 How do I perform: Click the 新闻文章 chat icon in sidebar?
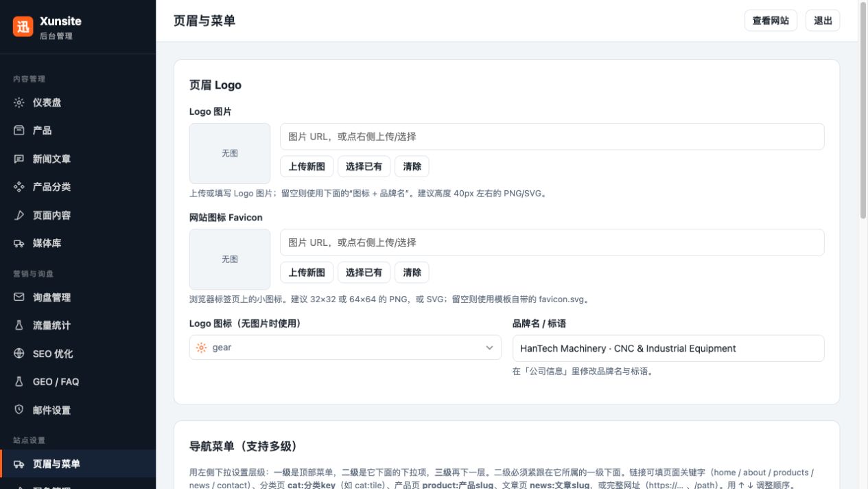19,159
